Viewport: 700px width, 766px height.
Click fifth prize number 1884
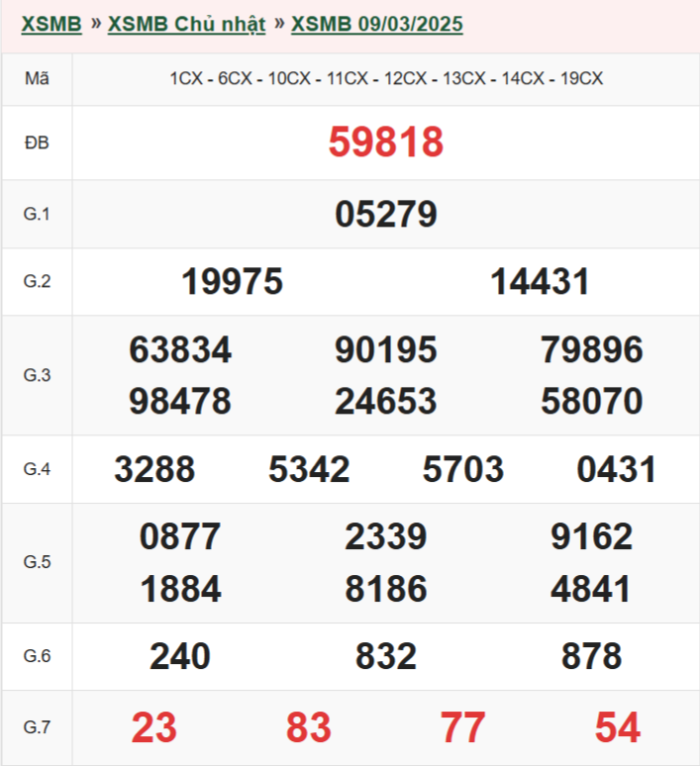point(180,589)
